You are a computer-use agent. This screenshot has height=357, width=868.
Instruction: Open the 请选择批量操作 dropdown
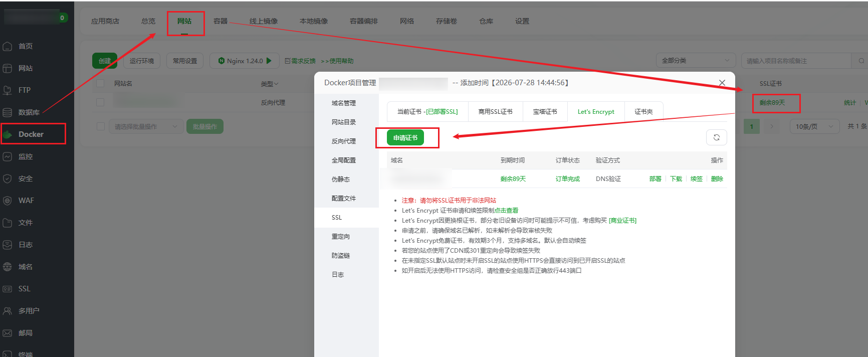click(146, 126)
